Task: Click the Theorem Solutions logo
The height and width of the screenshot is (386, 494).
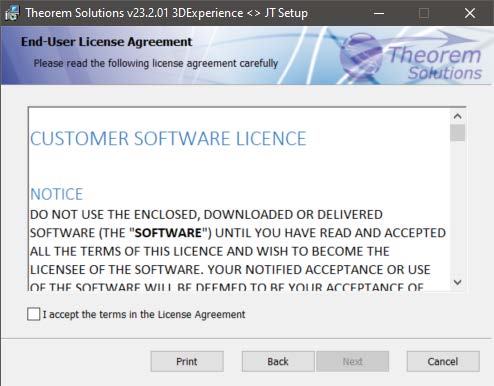Action: tap(411, 57)
